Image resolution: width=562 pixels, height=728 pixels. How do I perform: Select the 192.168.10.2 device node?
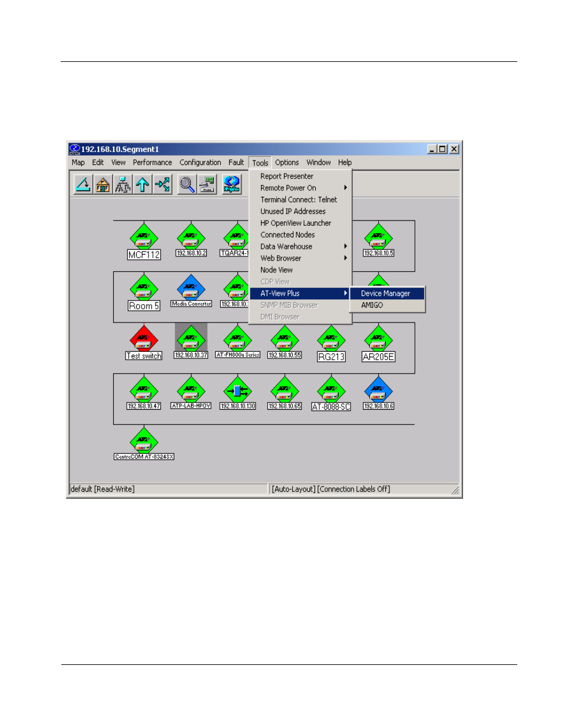click(191, 240)
